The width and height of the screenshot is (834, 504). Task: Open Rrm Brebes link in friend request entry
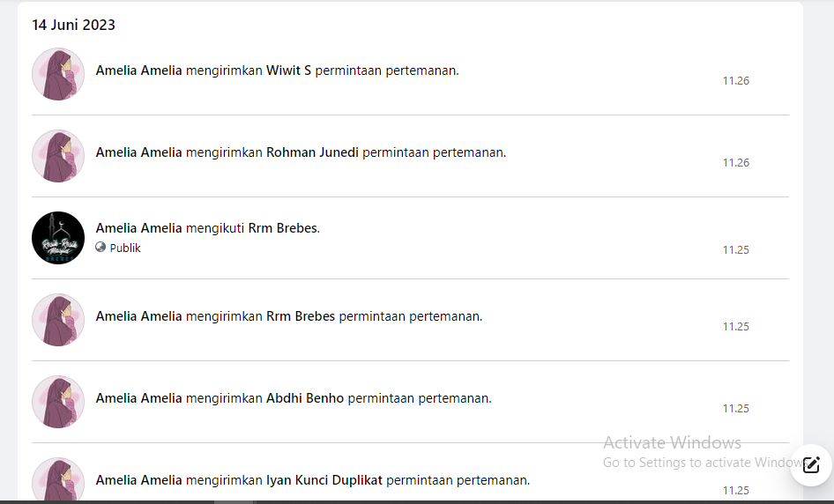coord(301,316)
